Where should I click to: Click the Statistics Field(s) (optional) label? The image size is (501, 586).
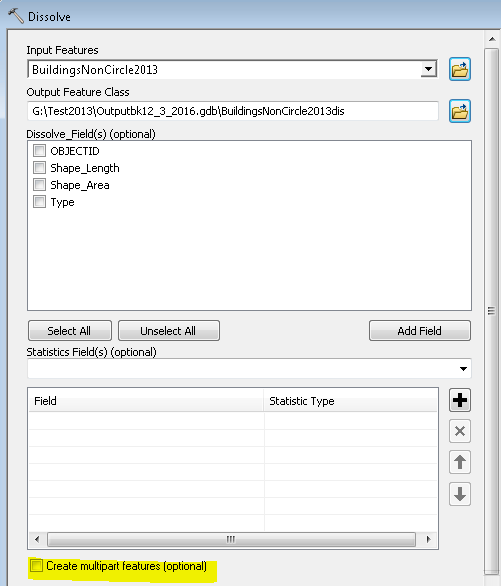pyautogui.click(x=92, y=352)
